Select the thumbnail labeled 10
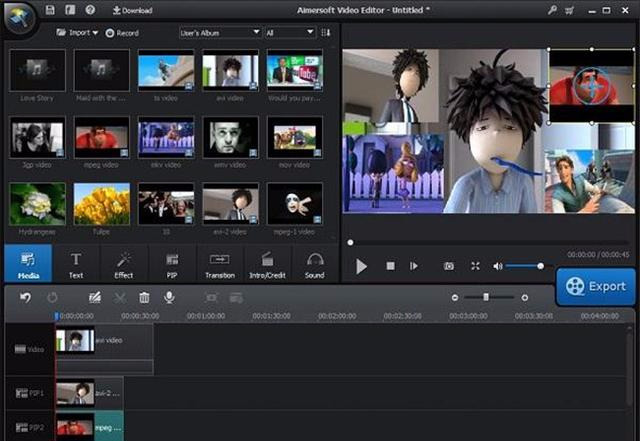Viewport: 640px width, 441px height. 166,204
